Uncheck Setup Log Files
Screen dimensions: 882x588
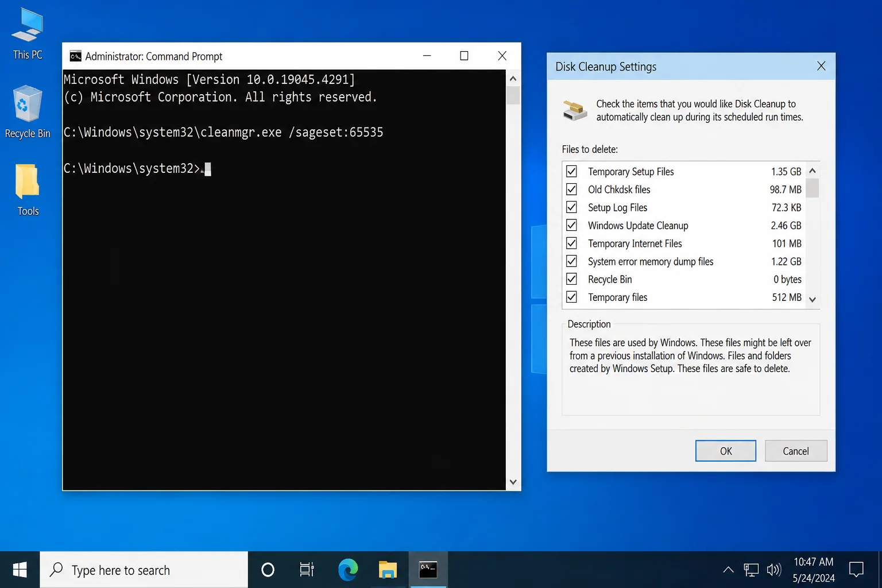(571, 207)
